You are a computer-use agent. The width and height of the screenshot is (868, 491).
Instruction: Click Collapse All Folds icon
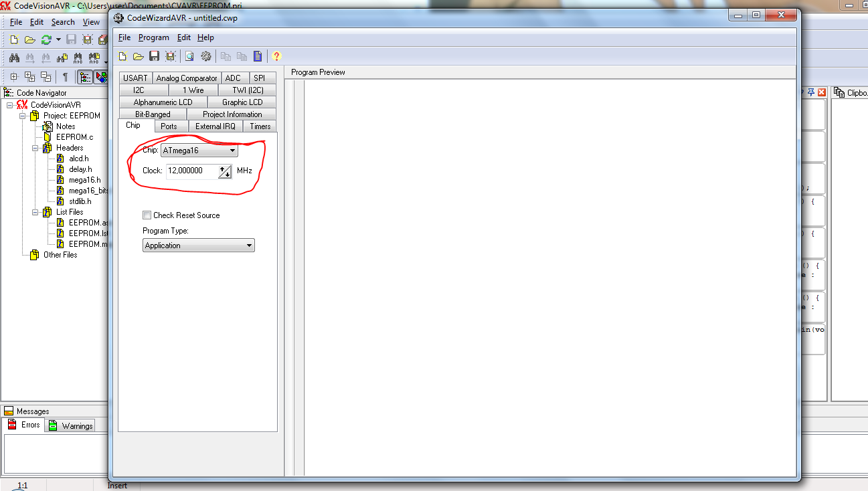point(46,77)
